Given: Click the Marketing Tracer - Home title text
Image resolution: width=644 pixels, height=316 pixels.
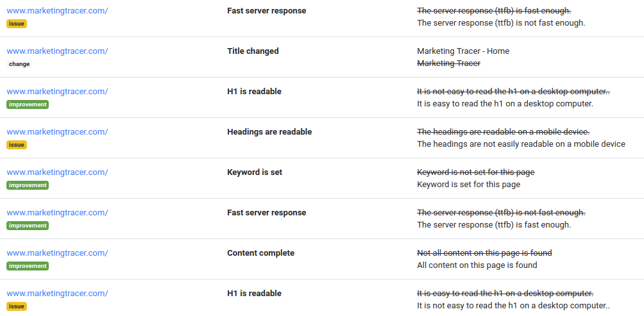Looking at the screenshot, I should pyautogui.click(x=463, y=51).
